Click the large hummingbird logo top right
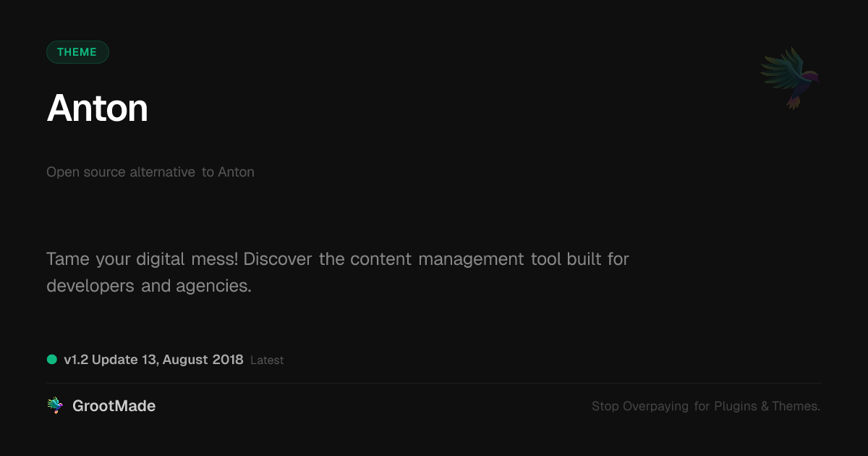 coord(790,78)
